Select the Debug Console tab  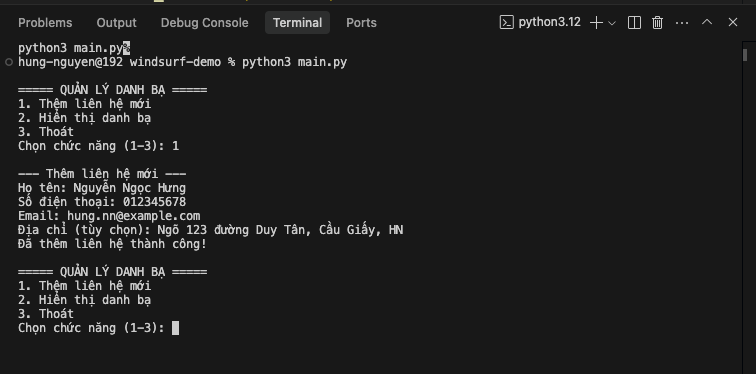click(x=204, y=23)
